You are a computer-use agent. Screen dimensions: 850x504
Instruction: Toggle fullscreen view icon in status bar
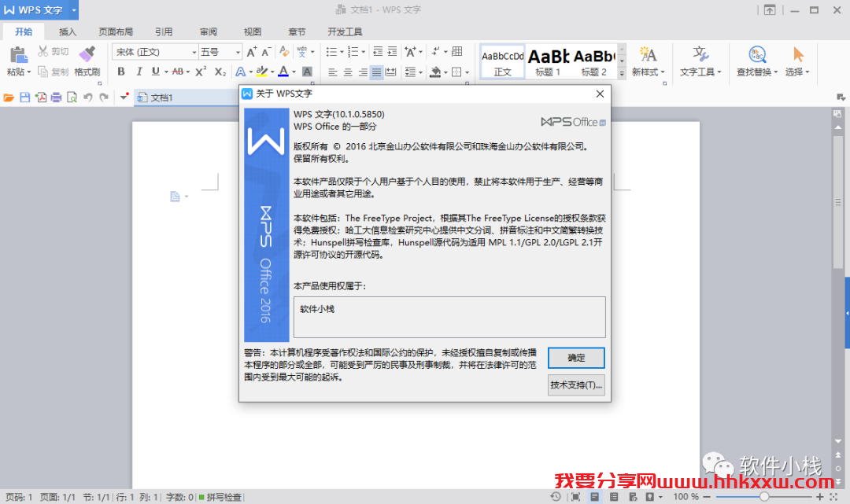tap(575, 496)
